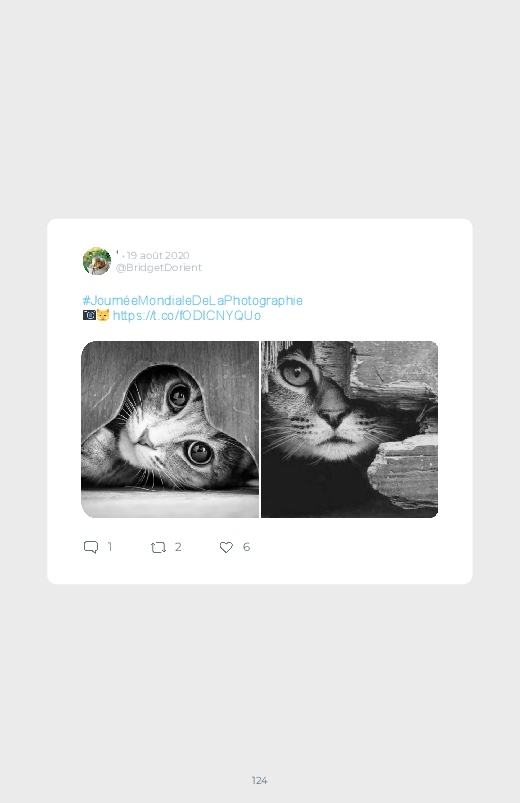Click the apostrophe display name before the date

(117, 252)
